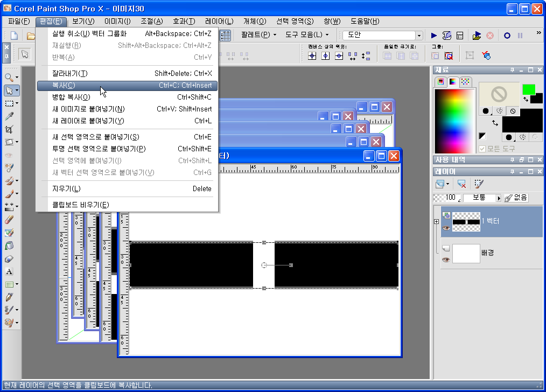Toggle visibility eye of 벡터 layer
The height and width of the screenshot is (392, 546).
point(446,228)
